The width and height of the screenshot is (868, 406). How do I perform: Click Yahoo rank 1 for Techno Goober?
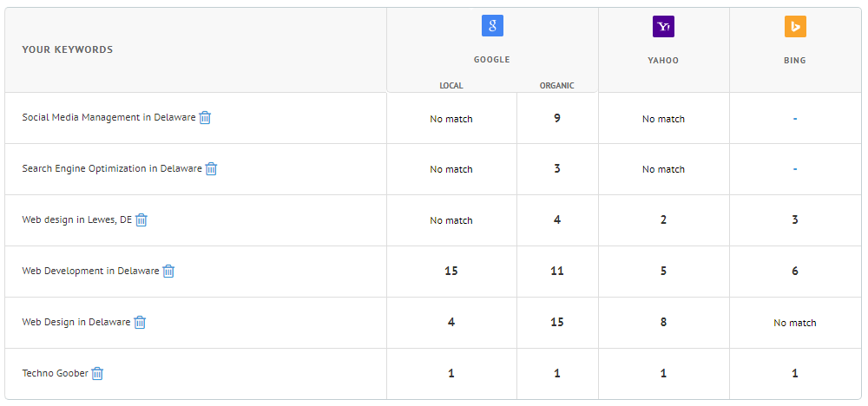tap(663, 373)
